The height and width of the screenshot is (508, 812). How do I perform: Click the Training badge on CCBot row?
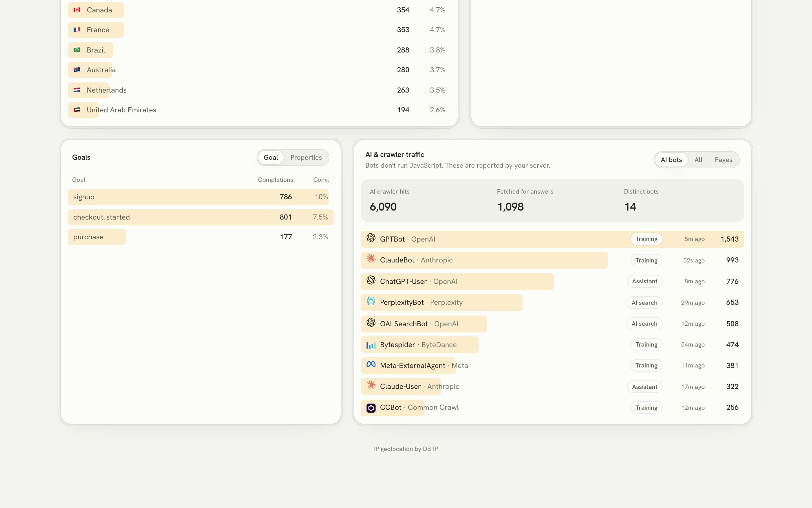point(646,408)
